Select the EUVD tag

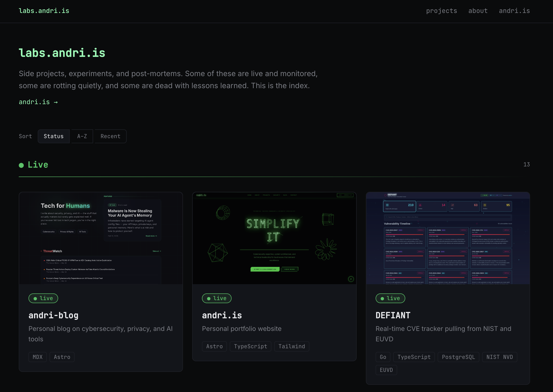tap(386, 370)
